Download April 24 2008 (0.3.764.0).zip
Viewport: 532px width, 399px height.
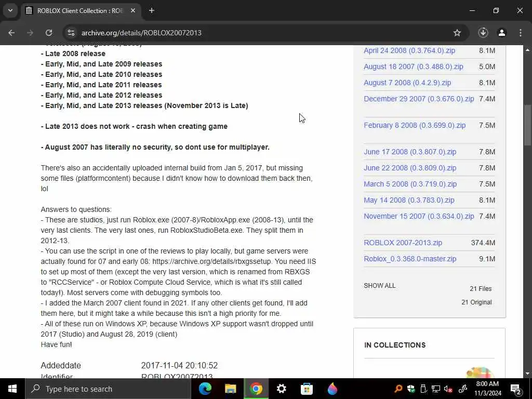click(409, 50)
